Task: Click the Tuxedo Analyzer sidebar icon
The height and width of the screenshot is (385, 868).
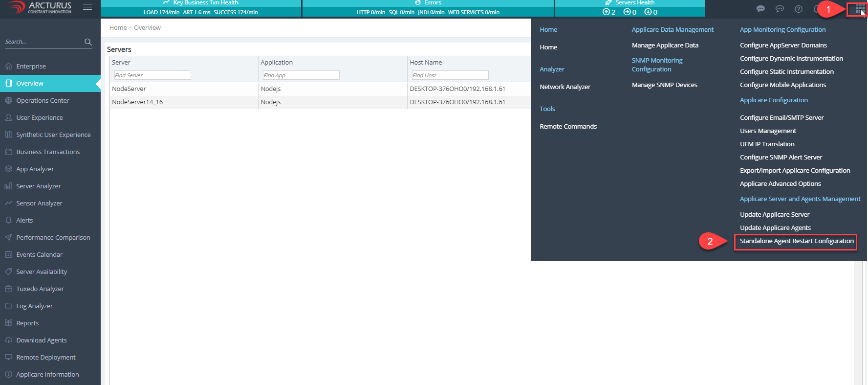Action: click(8, 289)
